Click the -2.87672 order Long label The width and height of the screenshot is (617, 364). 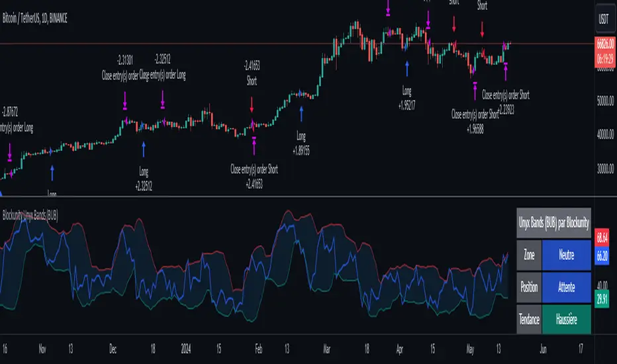(17, 119)
